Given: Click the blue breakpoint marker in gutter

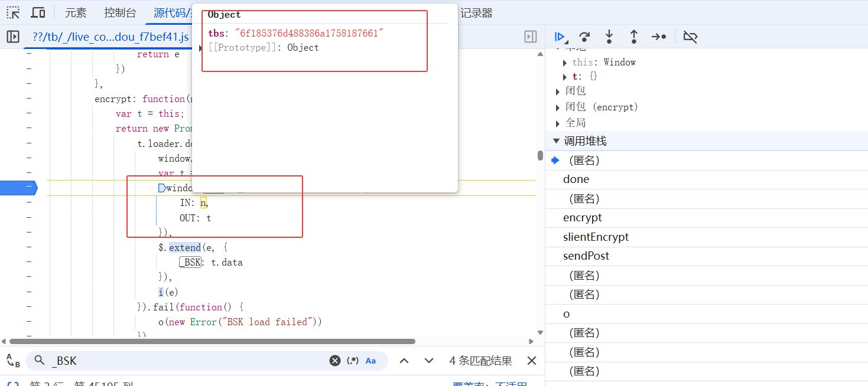Looking at the screenshot, I should 18,188.
